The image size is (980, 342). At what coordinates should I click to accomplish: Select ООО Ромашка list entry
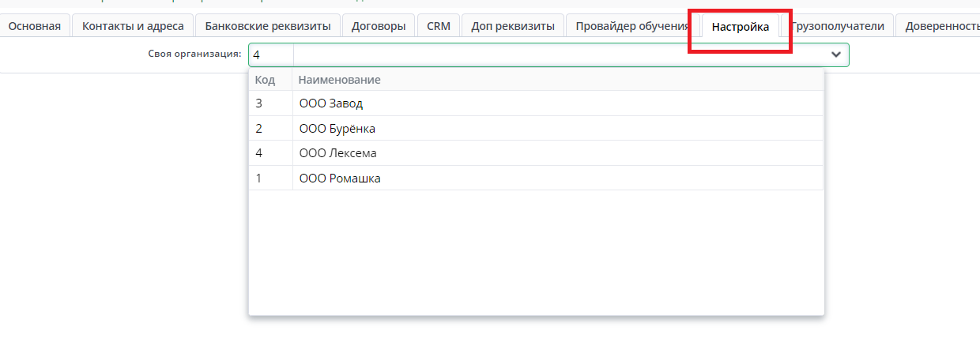(x=340, y=179)
